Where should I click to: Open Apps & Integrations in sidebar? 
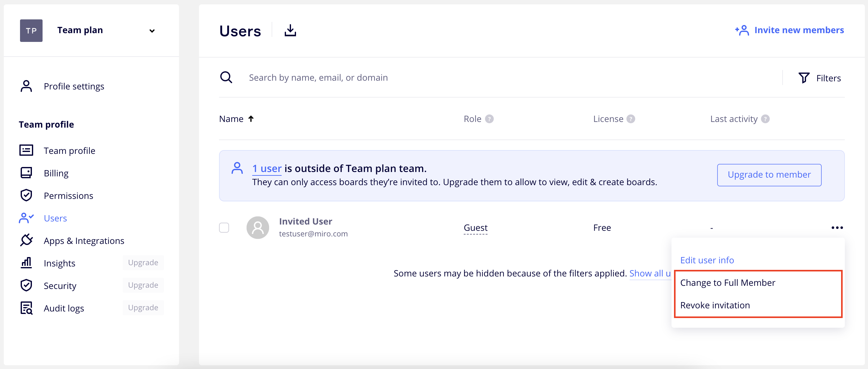click(x=84, y=241)
